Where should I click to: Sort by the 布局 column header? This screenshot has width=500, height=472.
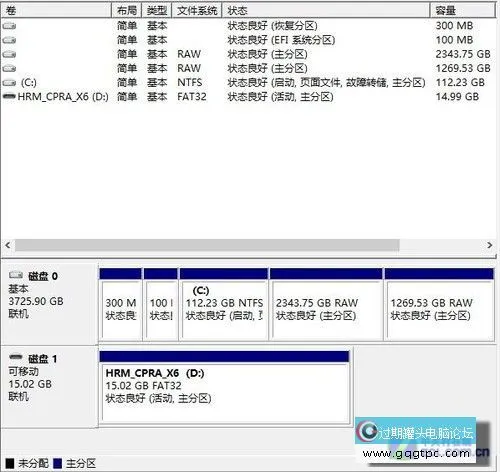pos(127,11)
